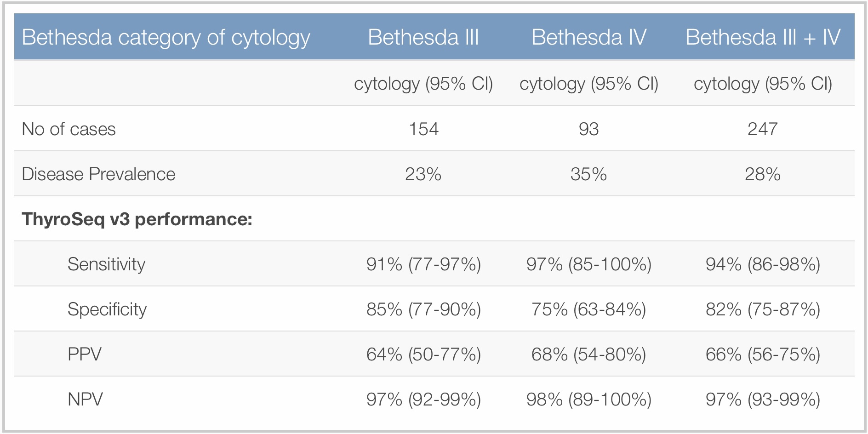The height and width of the screenshot is (434, 868).
Task: Select the NPV row label
Action: (85, 400)
